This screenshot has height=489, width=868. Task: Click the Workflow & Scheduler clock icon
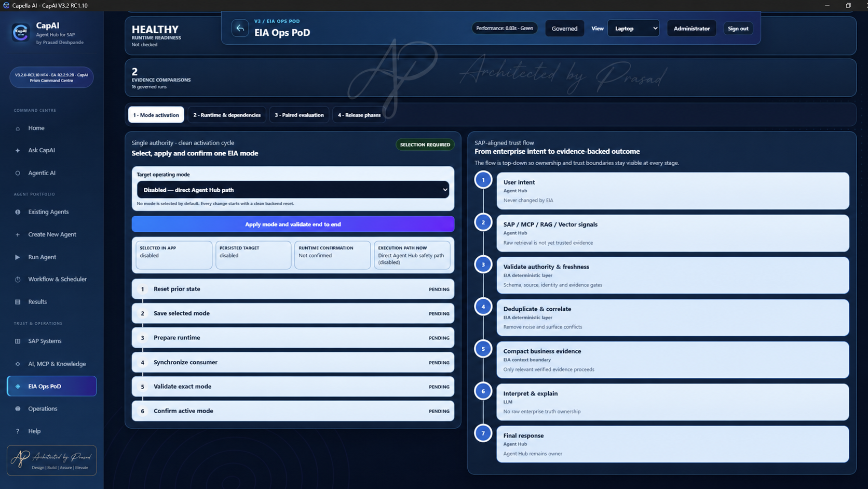click(x=18, y=280)
